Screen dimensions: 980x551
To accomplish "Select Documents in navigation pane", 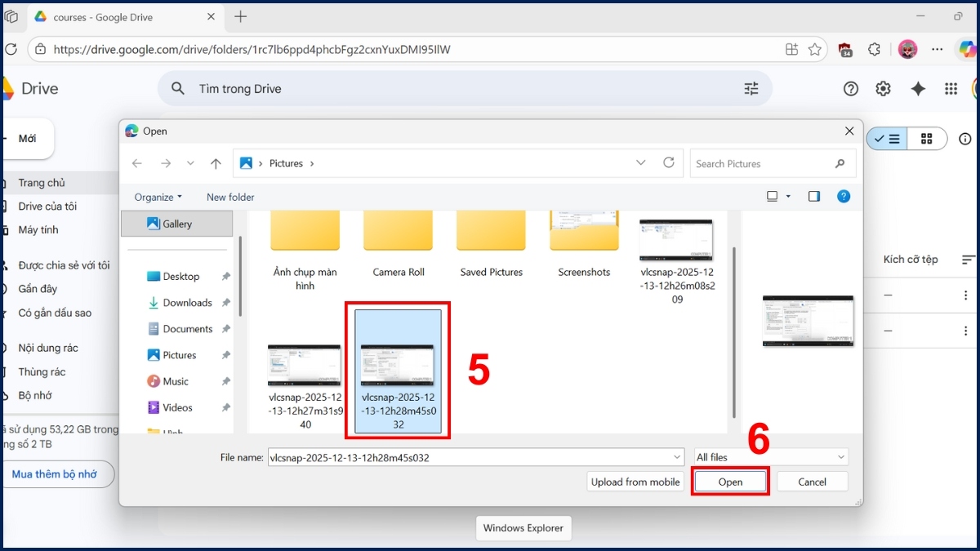I will (188, 328).
